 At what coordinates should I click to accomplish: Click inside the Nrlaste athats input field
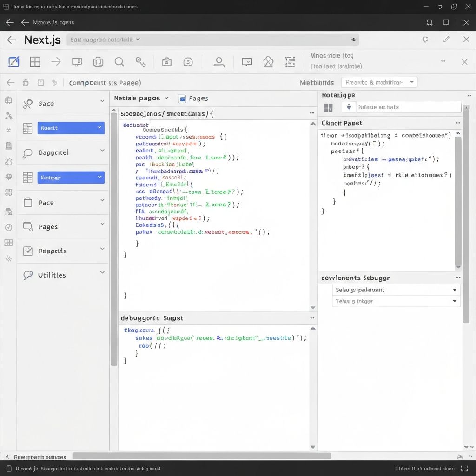409,107
